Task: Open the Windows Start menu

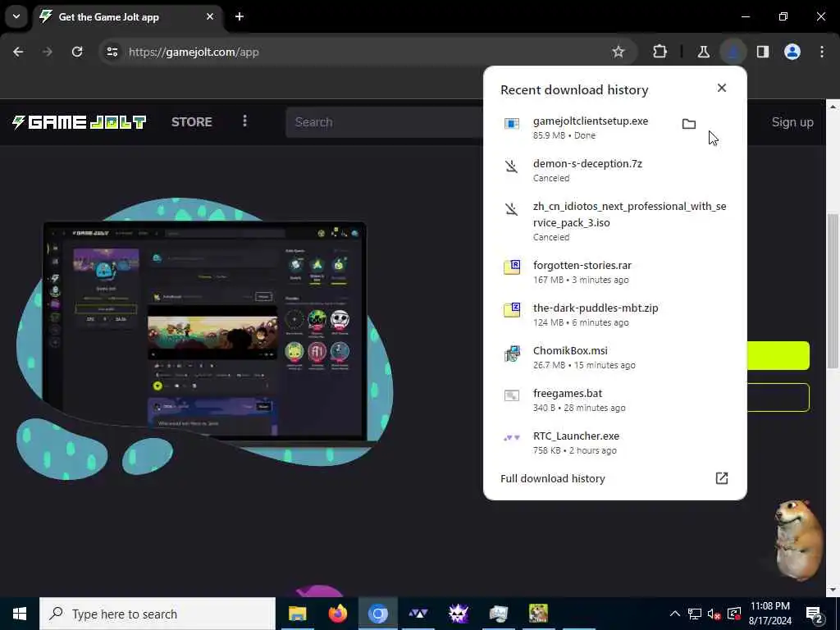Action: tap(20, 614)
